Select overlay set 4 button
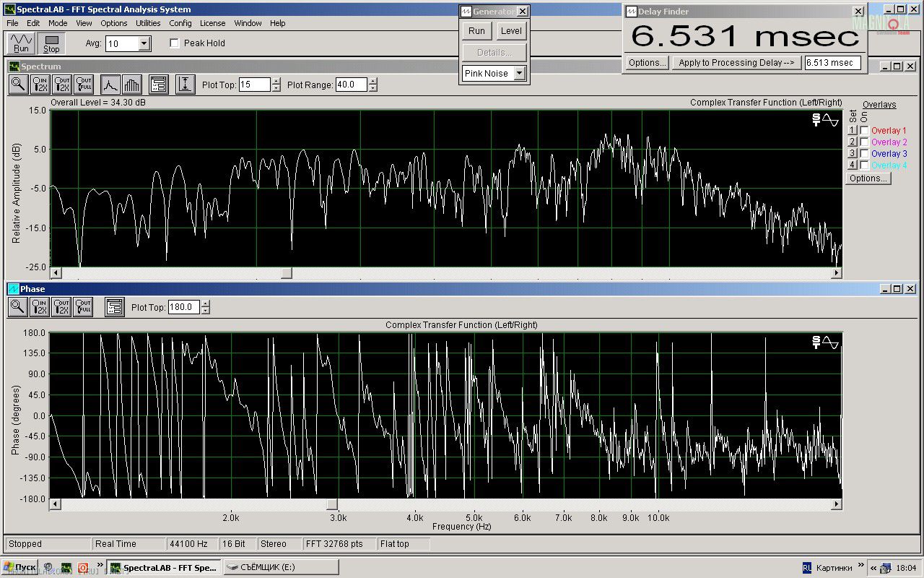 point(852,165)
